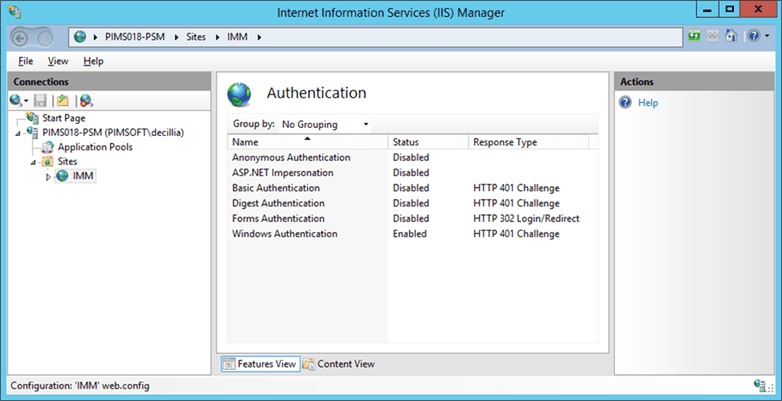Image resolution: width=782 pixels, height=401 pixels.
Task: Switch to the Content View tab
Action: pyautogui.click(x=339, y=364)
